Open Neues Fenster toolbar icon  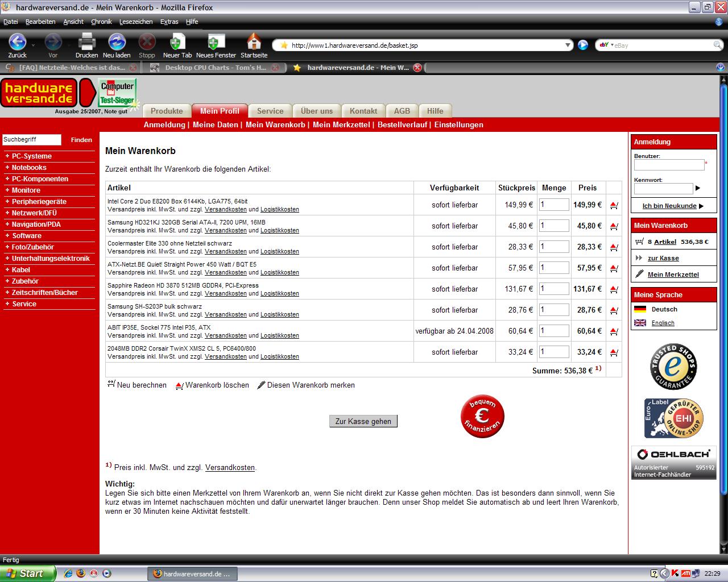point(216,42)
